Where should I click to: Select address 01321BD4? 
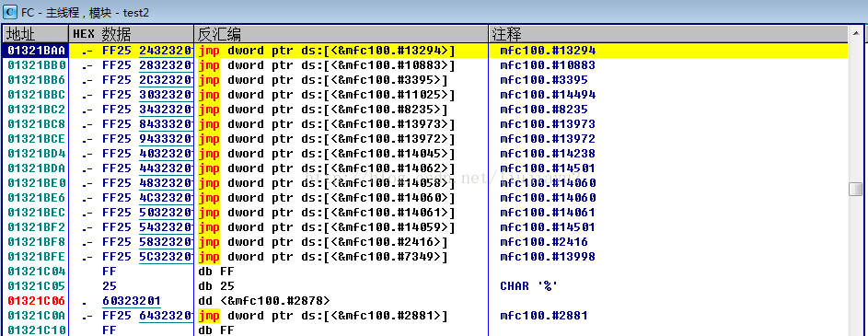(37, 154)
